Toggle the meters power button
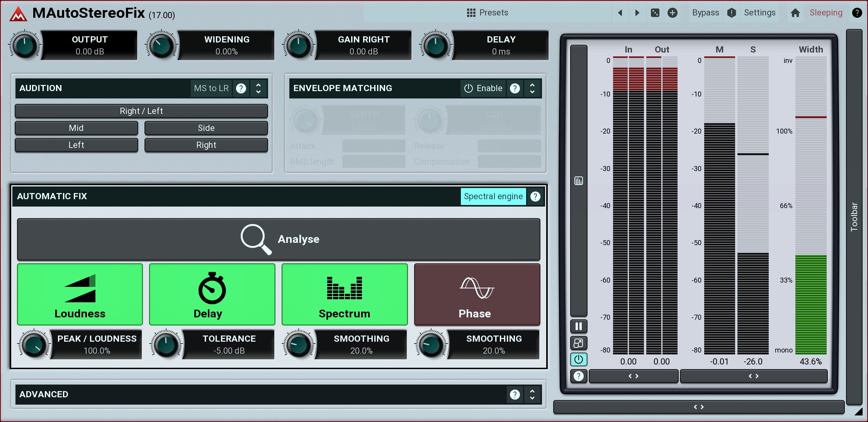The image size is (868, 422). pyautogui.click(x=578, y=359)
